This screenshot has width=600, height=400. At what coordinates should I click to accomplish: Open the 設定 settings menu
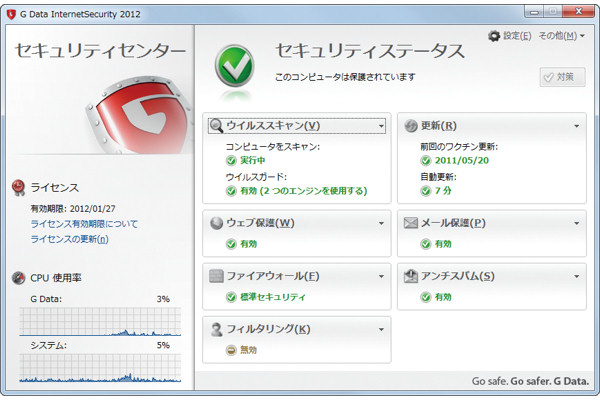(x=509, y=36)
